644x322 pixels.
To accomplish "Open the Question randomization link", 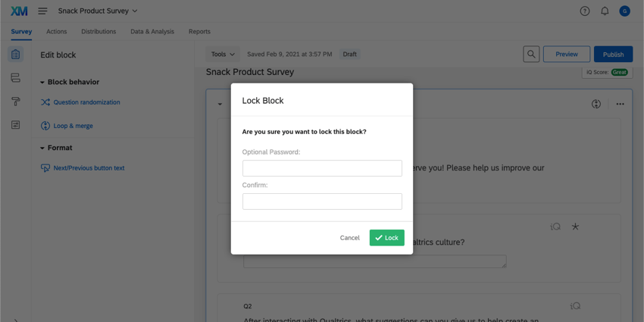I will (86, 102).
